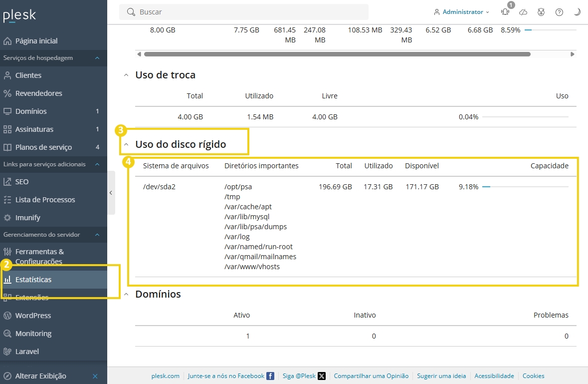Open the Administrator account dropdown
This screenshot has height=384, width=588.
(462, 12)
